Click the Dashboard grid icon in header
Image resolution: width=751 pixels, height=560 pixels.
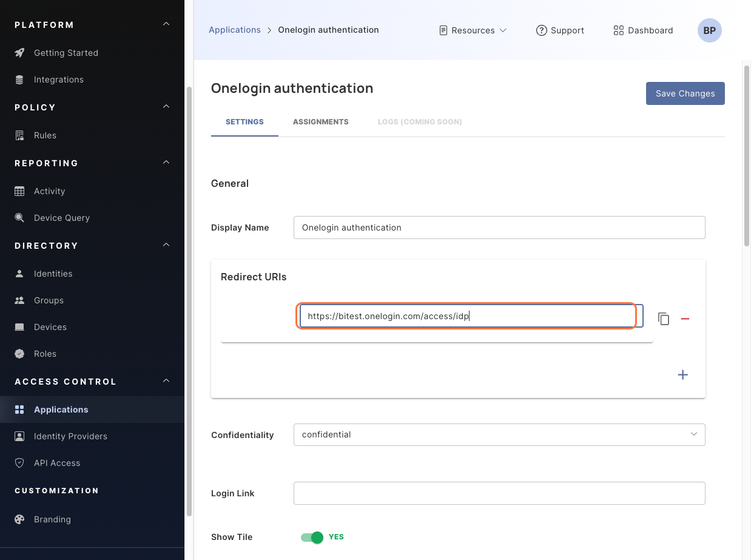pyautogui.click(x=619, y=30)
